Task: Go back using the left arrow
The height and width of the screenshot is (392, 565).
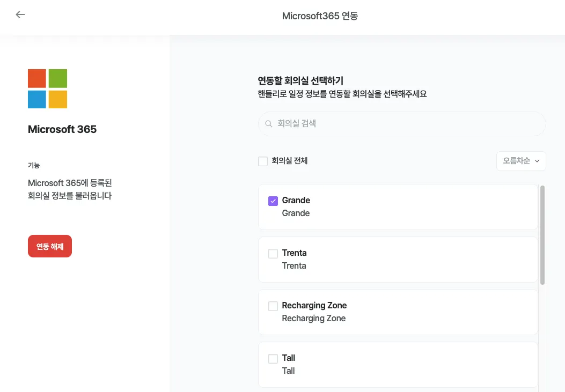Action: pyautogui.click(x=20, y=14)
